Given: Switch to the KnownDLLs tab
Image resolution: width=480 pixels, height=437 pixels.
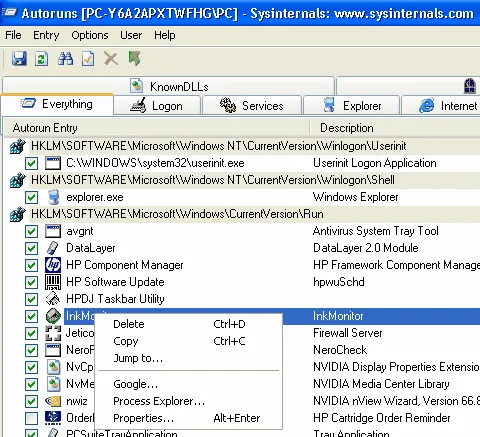Looking at the screenshot, I should pyautogui.click(x=168, y=86).
